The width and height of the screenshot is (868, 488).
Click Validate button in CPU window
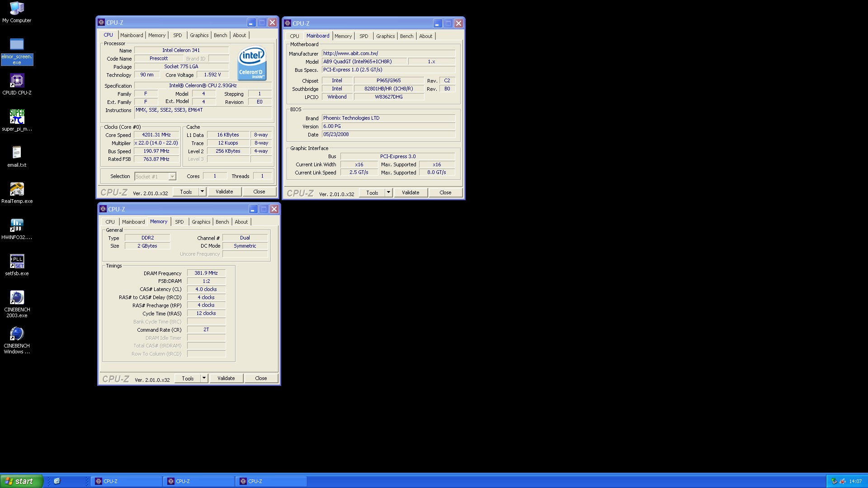(224, 192)
